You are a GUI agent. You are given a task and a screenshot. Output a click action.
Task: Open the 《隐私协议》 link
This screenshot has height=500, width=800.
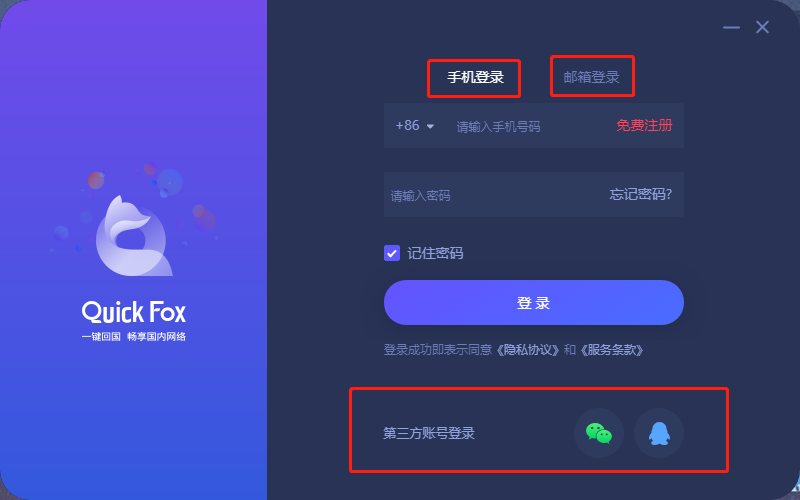(528, 350)
